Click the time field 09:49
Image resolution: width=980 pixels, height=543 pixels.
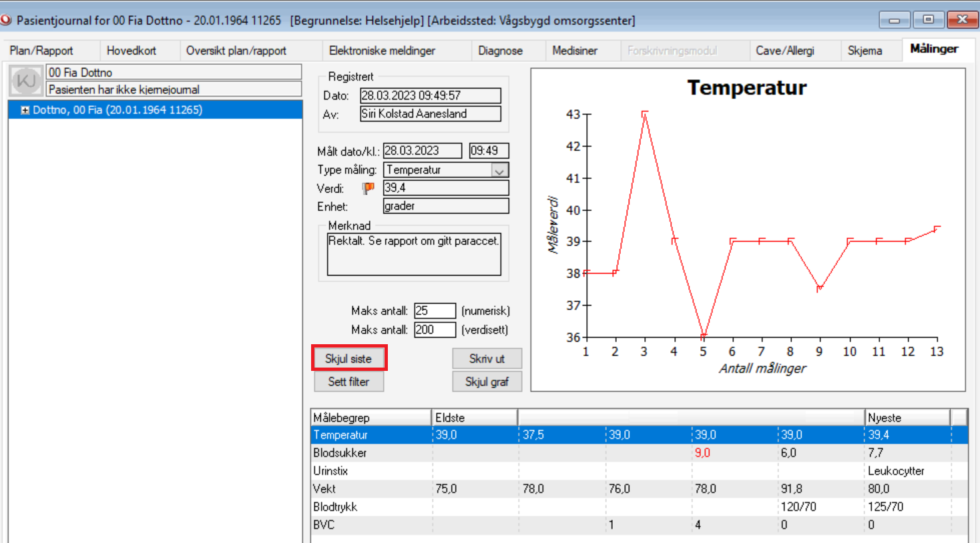(489, 151)
